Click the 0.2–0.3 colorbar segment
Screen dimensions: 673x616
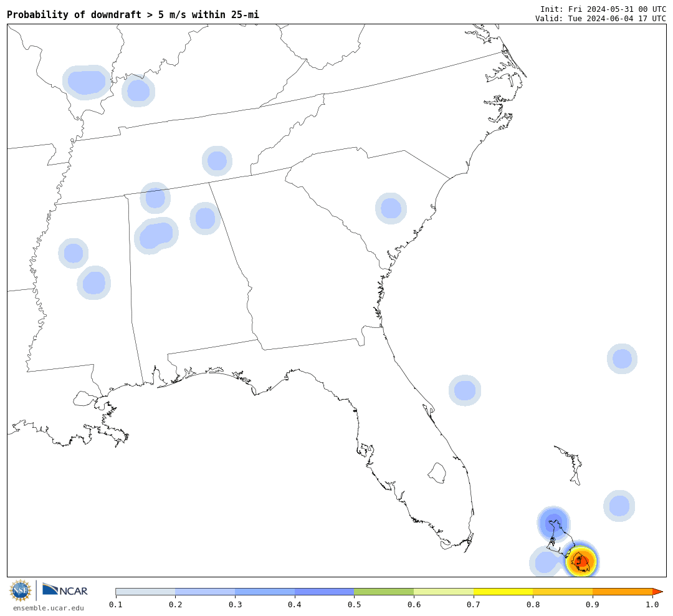point(205,592)
